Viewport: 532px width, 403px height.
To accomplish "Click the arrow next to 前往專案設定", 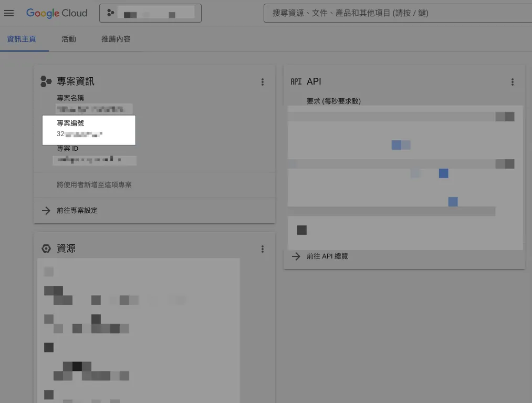I will click(46, 211).
